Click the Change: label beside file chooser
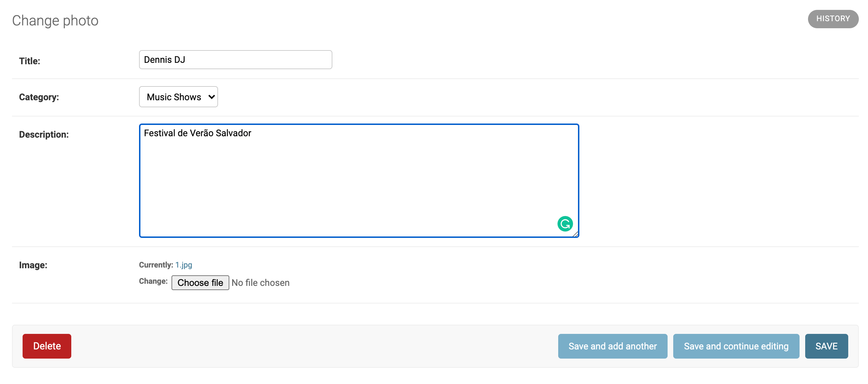Viewport: 868px width, 384px height. pos(153,281)
